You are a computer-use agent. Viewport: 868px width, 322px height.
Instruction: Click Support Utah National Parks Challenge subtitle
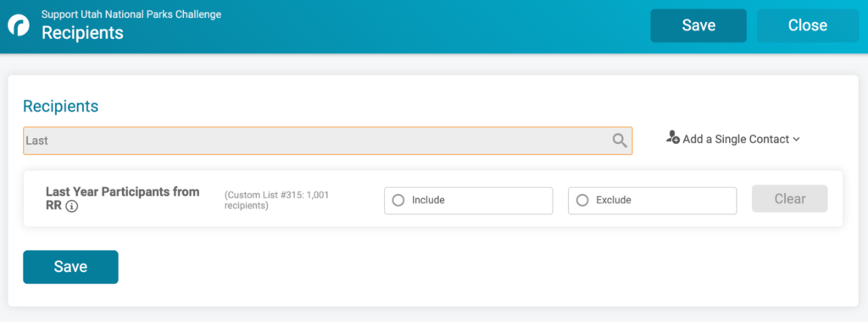click(131, 14)
